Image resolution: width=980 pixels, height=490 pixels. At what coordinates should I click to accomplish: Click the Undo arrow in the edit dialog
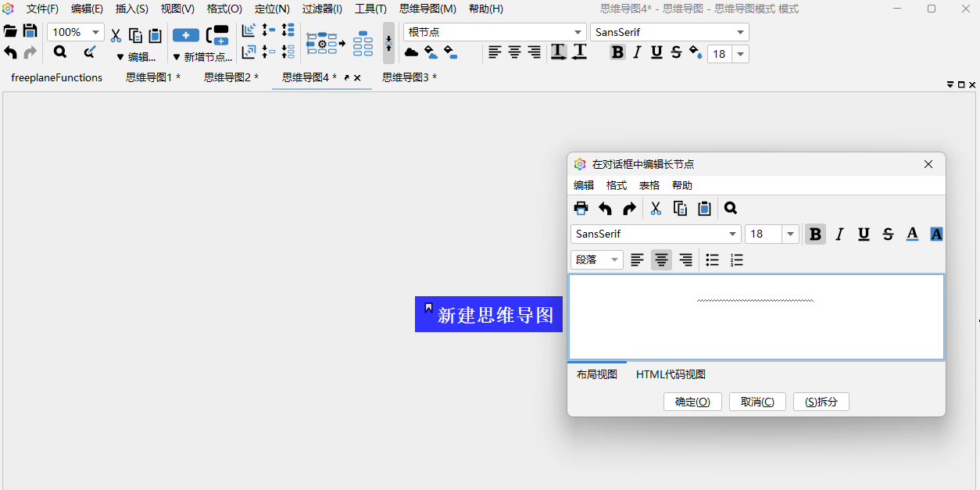[605, 208]
